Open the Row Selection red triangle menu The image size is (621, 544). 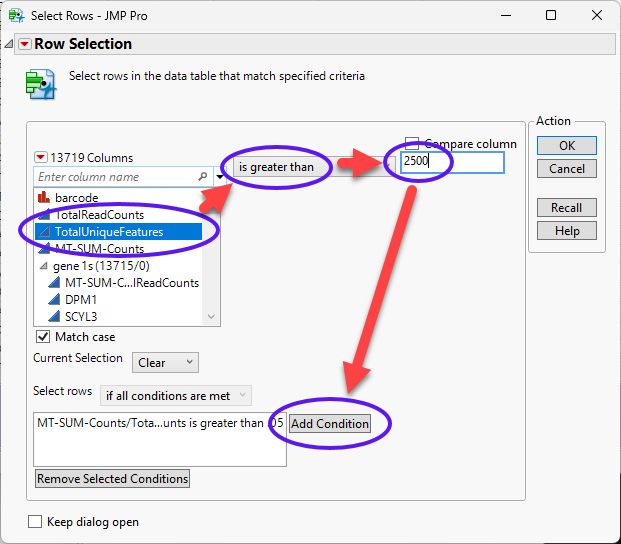pos(25,44)
